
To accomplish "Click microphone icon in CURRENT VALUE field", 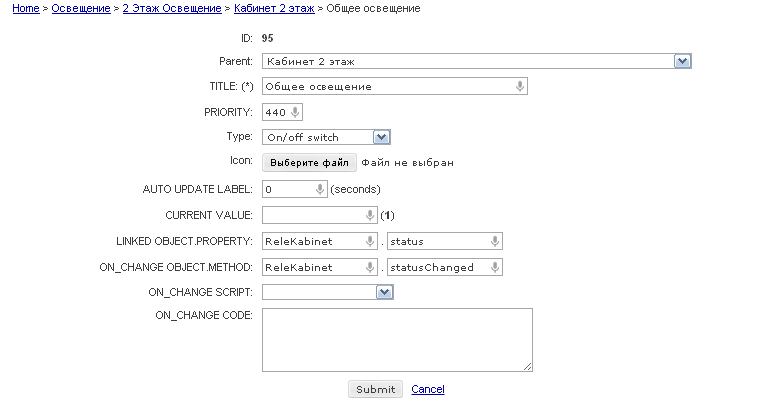I will click(x=370, y=215).
